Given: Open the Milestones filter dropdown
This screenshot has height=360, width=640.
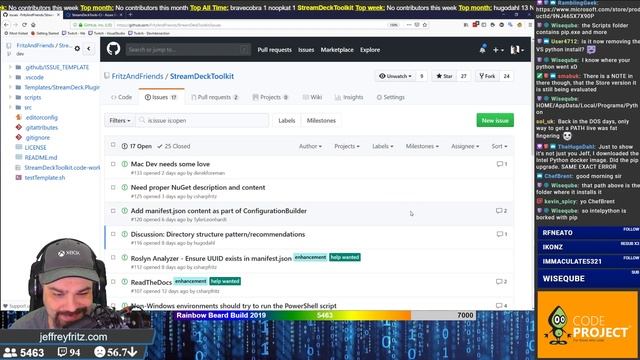Looking at the screenshot, I should coord(422,146).
